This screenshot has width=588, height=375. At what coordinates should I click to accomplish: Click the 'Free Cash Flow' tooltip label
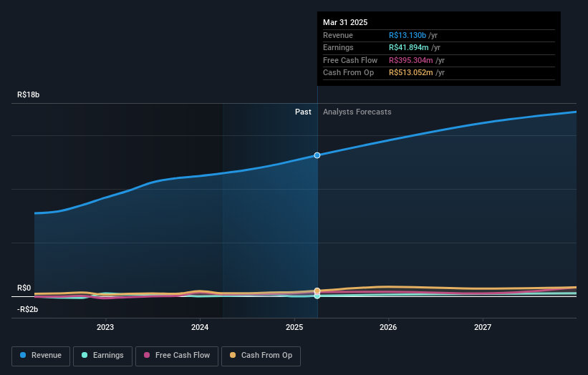[350, 60]
